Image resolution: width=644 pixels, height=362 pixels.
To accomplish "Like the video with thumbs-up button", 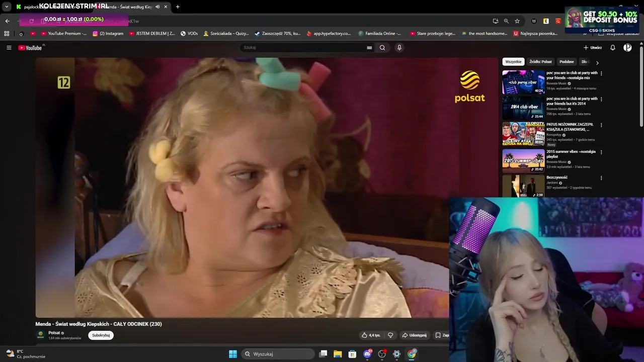I will [x=371, y=335].
